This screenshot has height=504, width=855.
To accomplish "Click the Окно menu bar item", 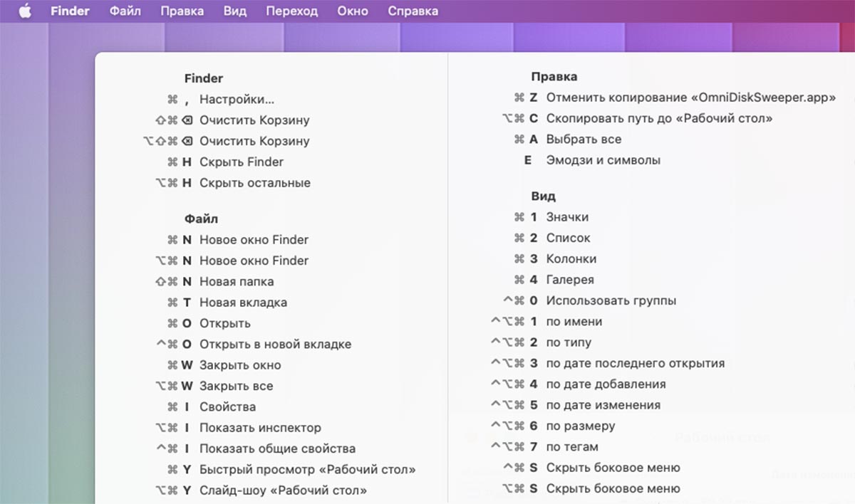I will 353,11.
